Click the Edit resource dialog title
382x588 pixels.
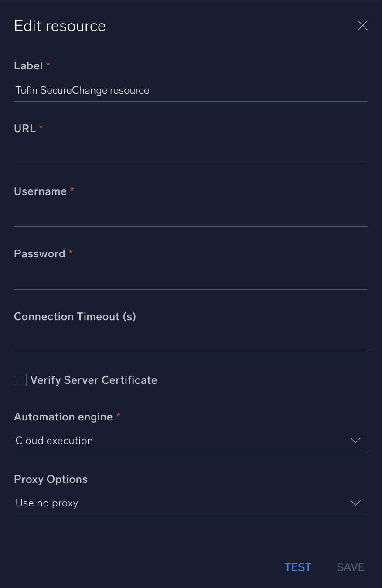coord(60,25)
